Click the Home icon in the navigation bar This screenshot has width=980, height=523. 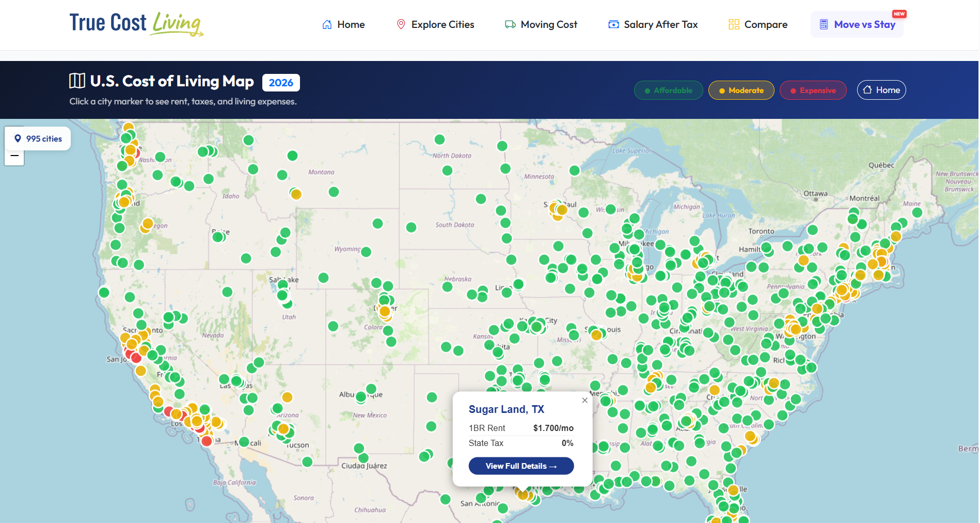(326, 24)
